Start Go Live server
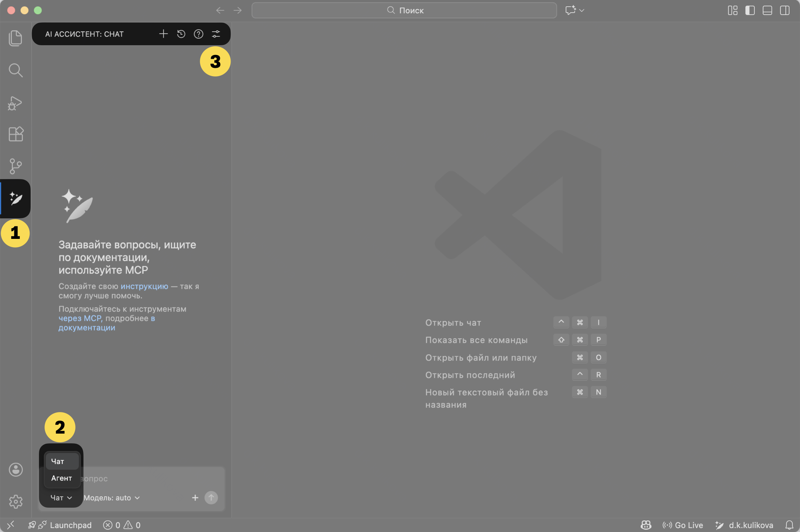Viewport: 800px width, 532px height. pyautogui.click(x=683, y=525)
